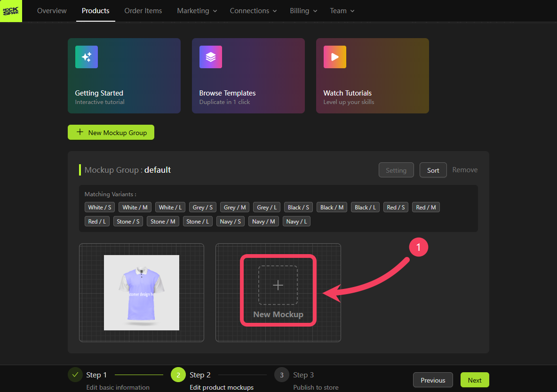
Task: Select the Grey / M variant tag
Action: coord(234,207)
